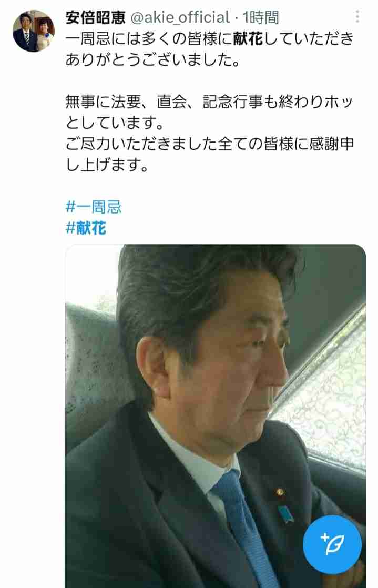This screenshot has width=378, height=588.
Task: Tap the paragraph starting with 無事に法要
Action: point(210,112)
